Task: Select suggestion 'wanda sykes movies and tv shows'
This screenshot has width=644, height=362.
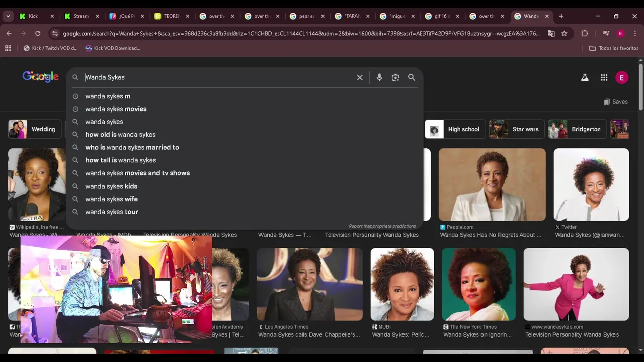Action: (x=244, y=173)
